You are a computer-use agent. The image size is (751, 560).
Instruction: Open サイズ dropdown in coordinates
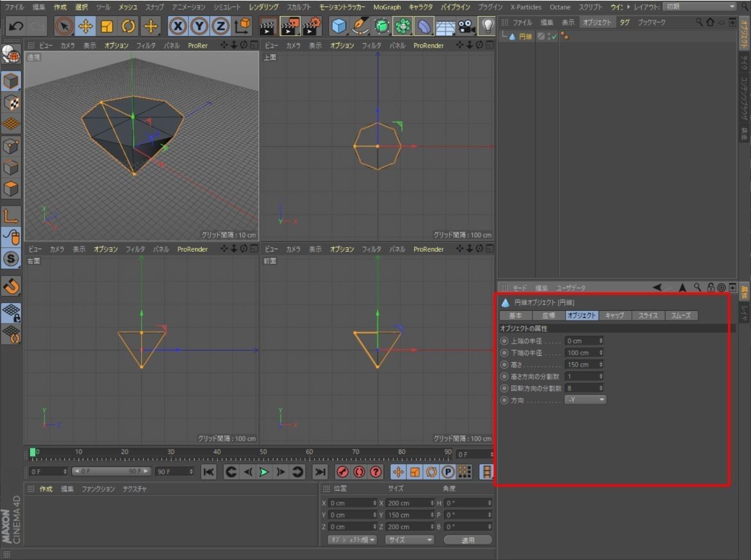point(409,539)
